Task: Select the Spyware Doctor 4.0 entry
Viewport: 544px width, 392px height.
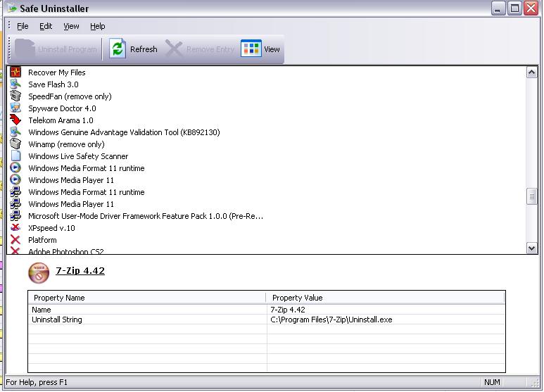Action: [x=62, y=108]
